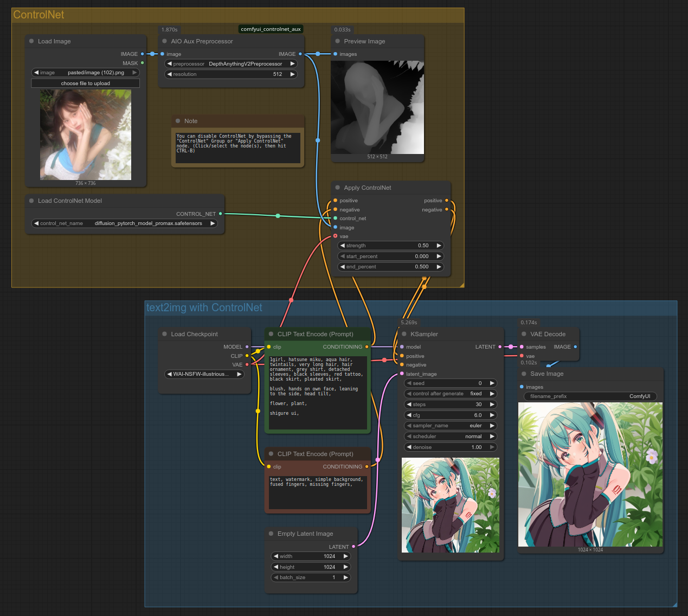Collapse the Load Image node via its dot
The width and height of the screenshot is (688, 616).
pos(31,41)
